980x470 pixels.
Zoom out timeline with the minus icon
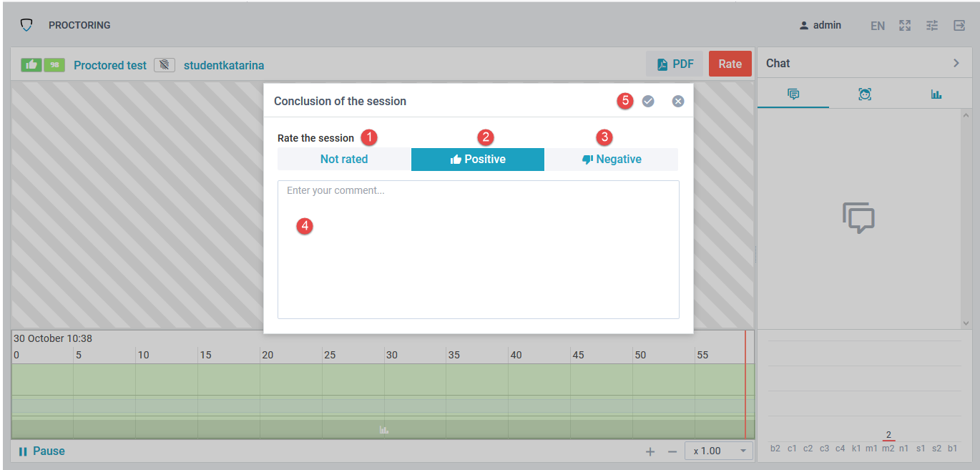click(x=672, y=451)
